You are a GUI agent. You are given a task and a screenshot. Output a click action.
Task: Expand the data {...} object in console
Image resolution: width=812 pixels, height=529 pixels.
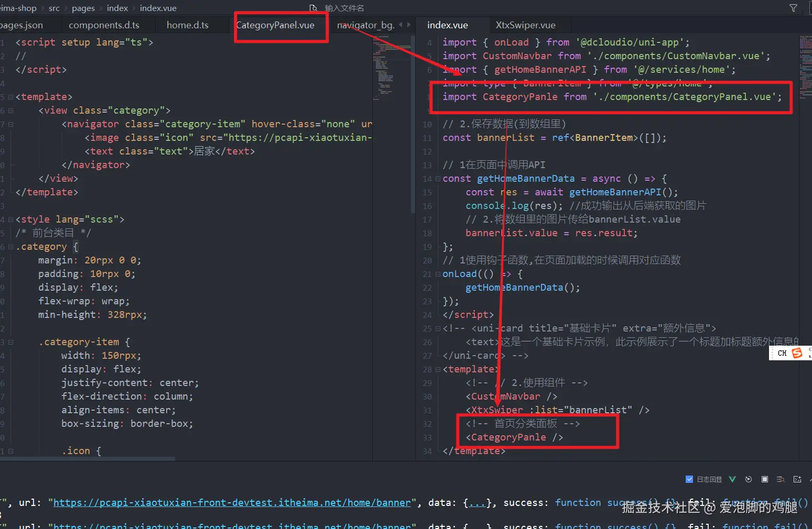[x=477, y=503]
